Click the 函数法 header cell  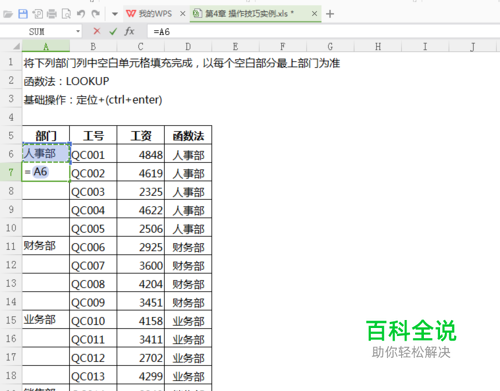pos(188,135)
